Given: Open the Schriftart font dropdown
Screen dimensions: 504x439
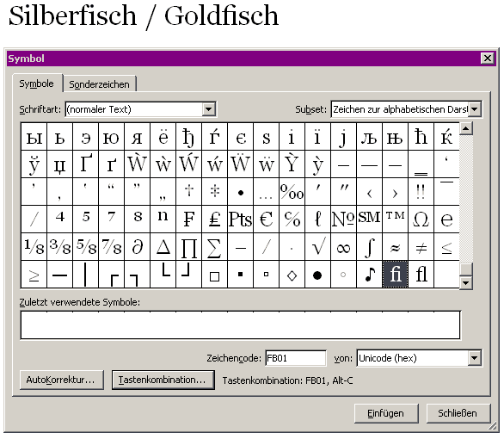Looking at the screenshot, I should (x=209, y=109).
